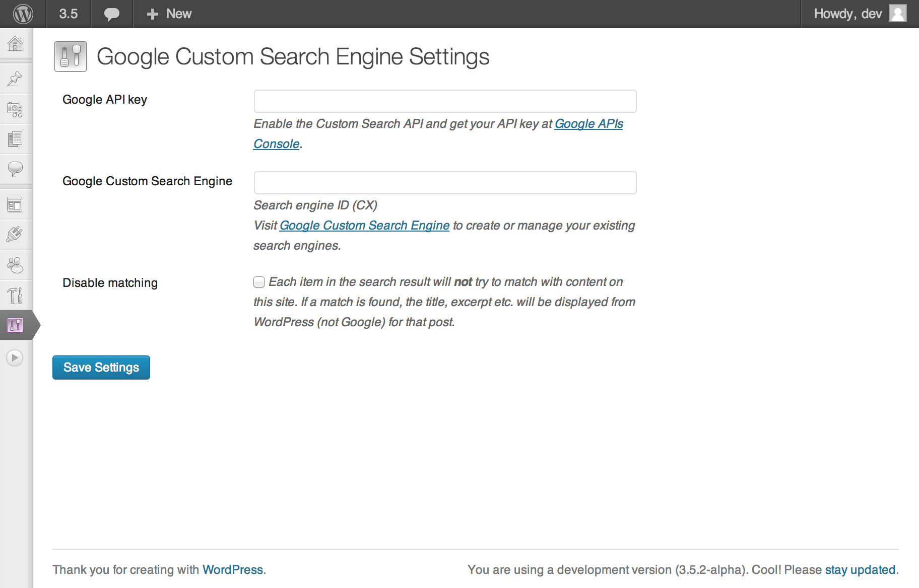The width and height of the screenshot is (919, 588).
Task: Open the Dashboard home icon in sidebar
Action: tap(15, 44)
